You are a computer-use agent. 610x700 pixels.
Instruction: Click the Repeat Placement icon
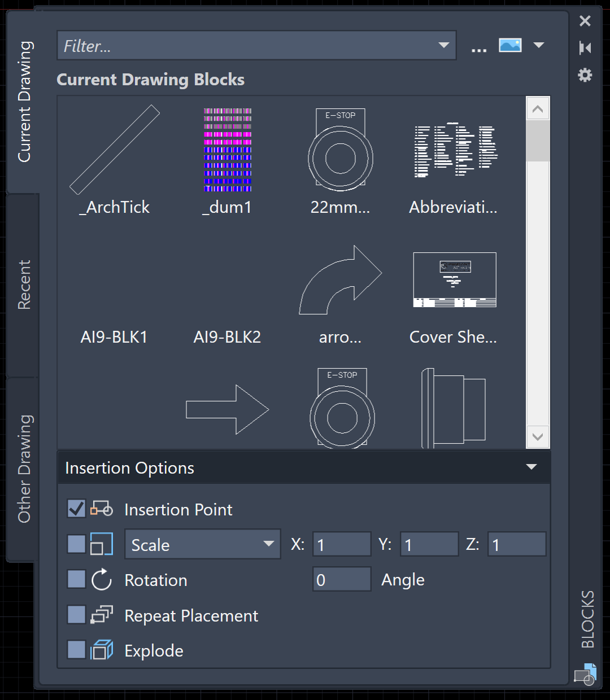click(102, 615)
